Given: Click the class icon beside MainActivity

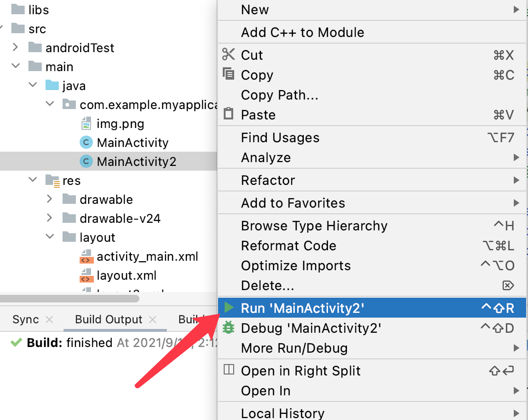Looking at the screenshot, I should pos(86,142).
